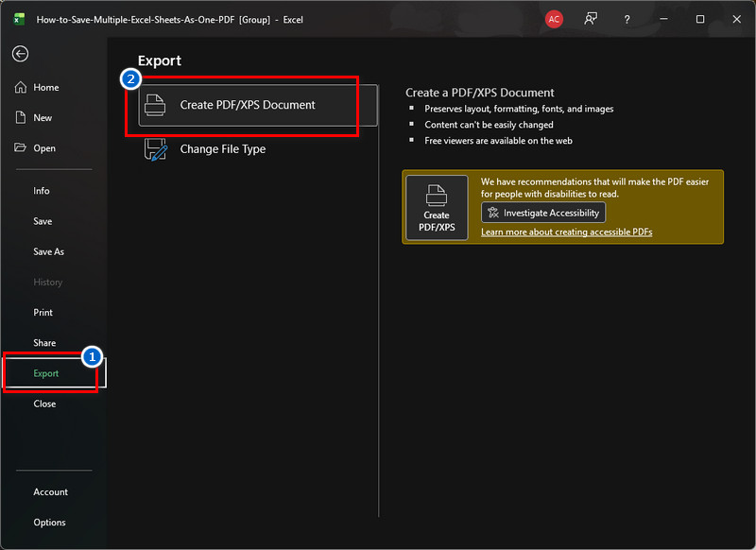The image size is (756, 550).
Task: Select New in the sidebar
Action: click(43, 117)
